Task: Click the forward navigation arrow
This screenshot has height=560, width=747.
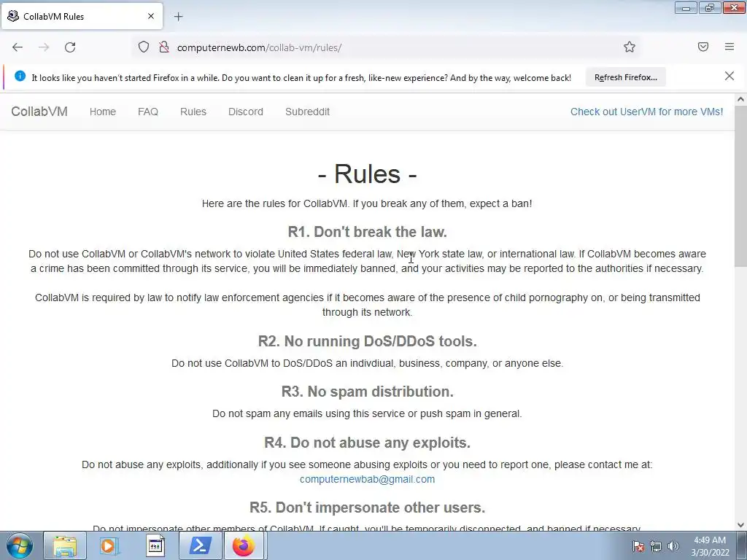Action: tap(44, 47)
